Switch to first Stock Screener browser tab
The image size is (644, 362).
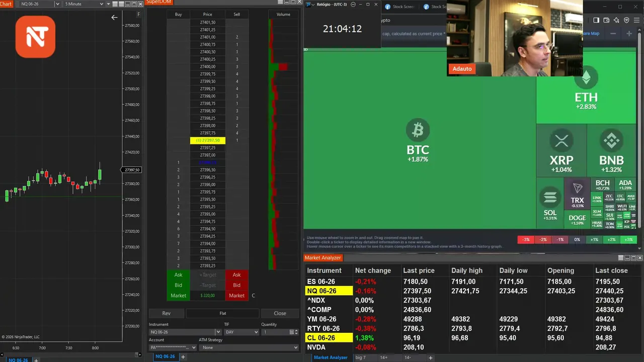(400, 7)
